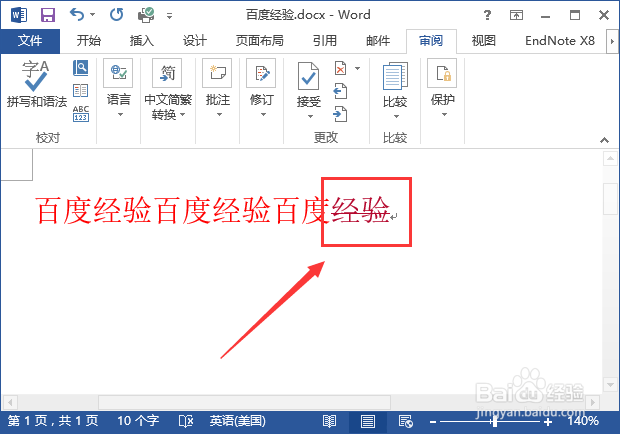
Task: Click the Word application icon in title bar
Action: click(x=19, y=15)
